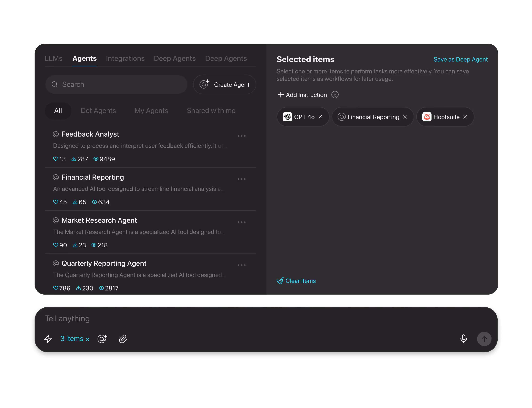532x408 pixels.
Task: Open the Integrations tab
Action: pos(125,59)
